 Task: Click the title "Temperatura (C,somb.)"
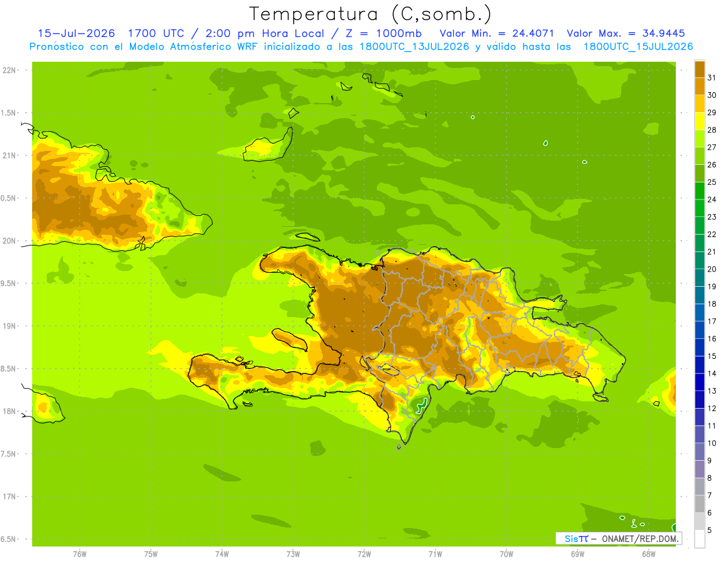point(370,14)
